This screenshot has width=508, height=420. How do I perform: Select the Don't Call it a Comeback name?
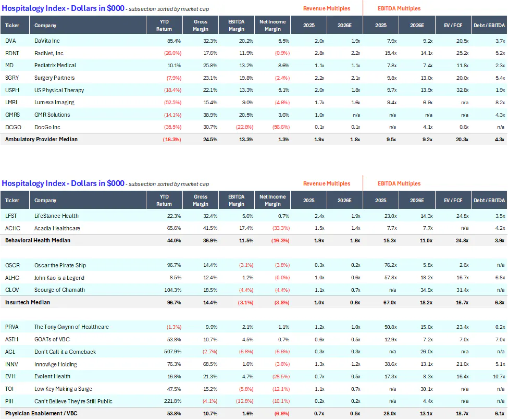point(65,352)
